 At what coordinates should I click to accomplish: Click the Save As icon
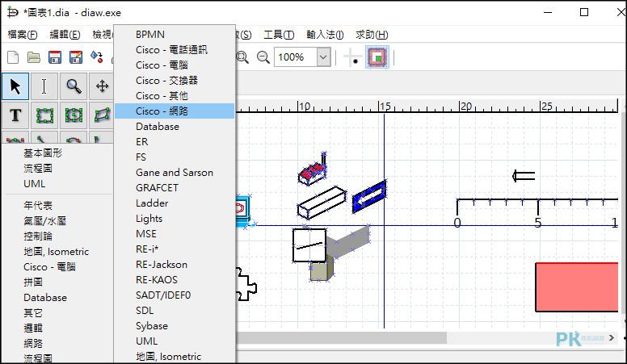tap(76, 57)
